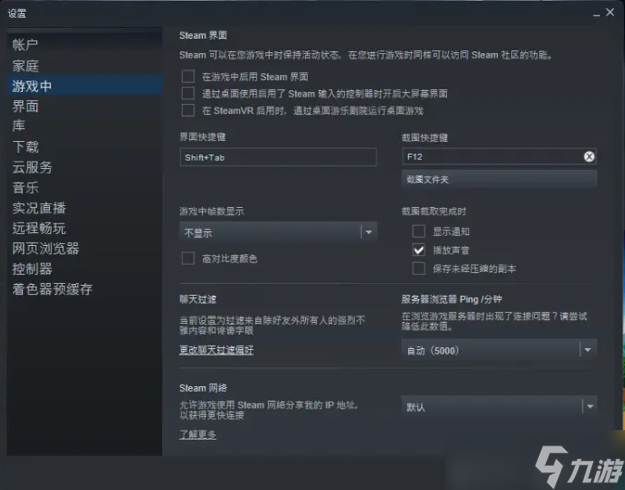Enable 保存未经压缩的副本 checkbox

(419, 268)
